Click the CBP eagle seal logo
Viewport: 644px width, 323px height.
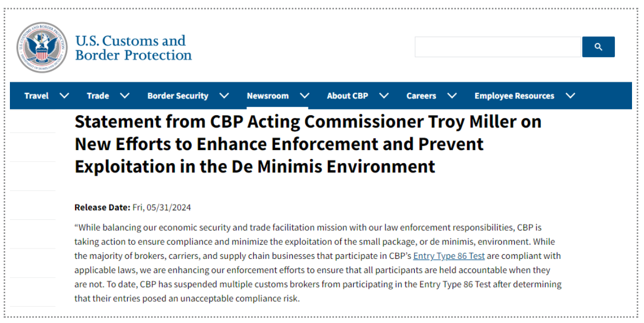click(x=42, y=47)
